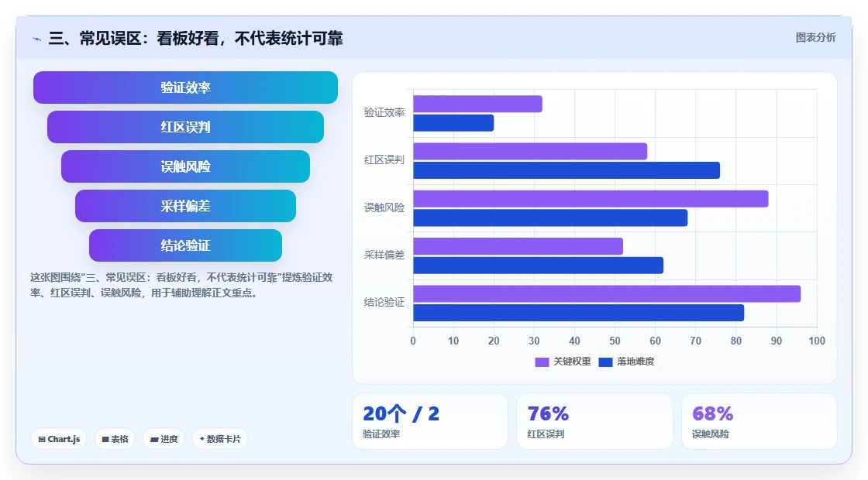Click the 关键权重 legend text

coord(573,362)
